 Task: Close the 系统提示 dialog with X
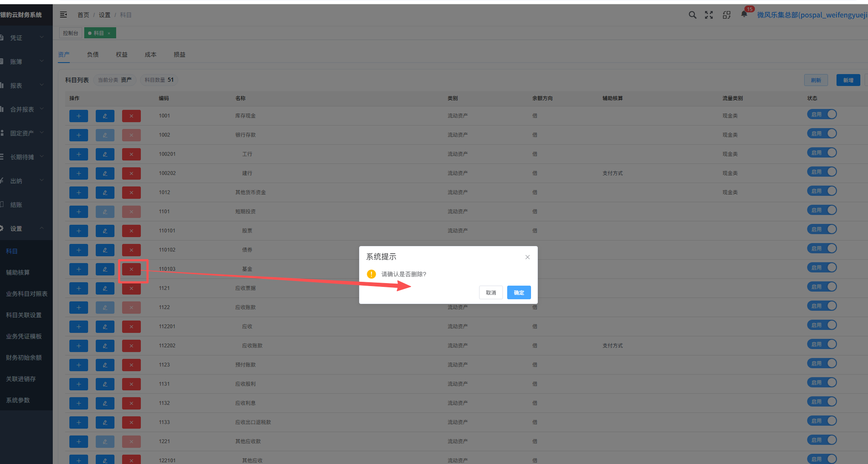(528, 257)
